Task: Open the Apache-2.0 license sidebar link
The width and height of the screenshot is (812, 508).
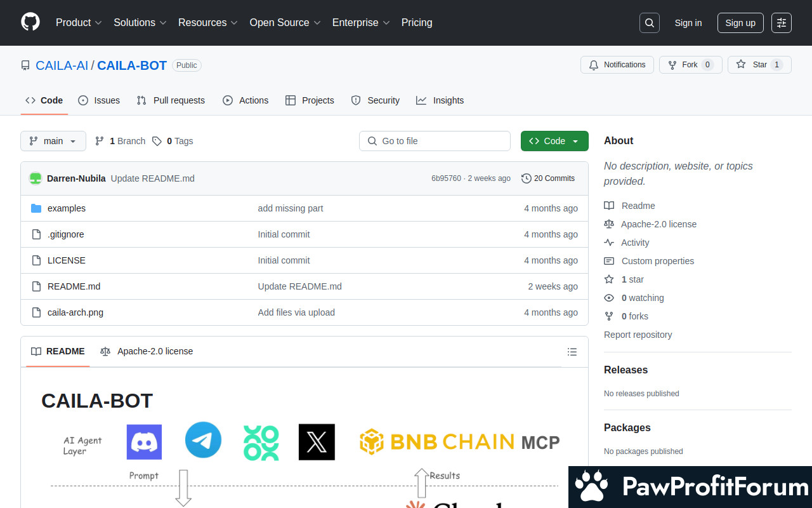Action: tap(658, 224)
